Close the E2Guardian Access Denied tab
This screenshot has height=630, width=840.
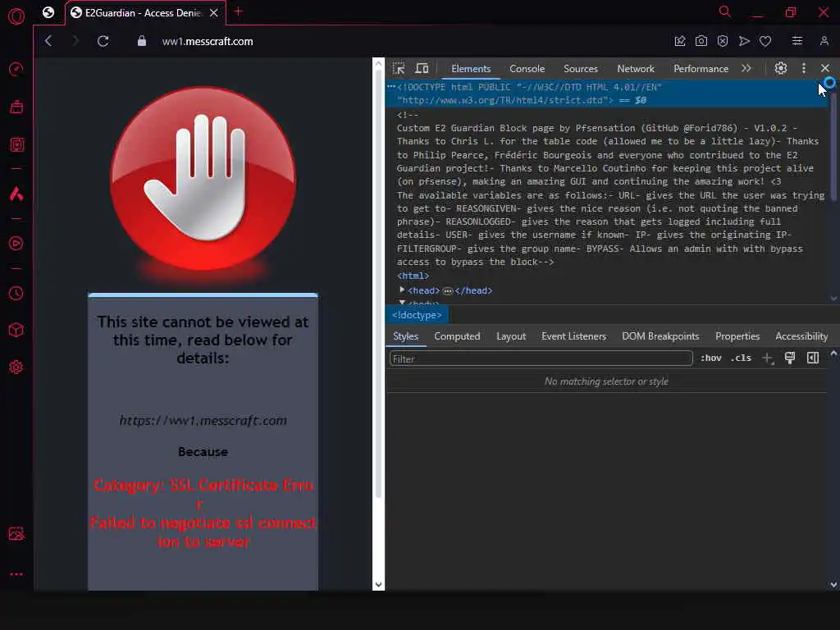click(x=214, y=13)
